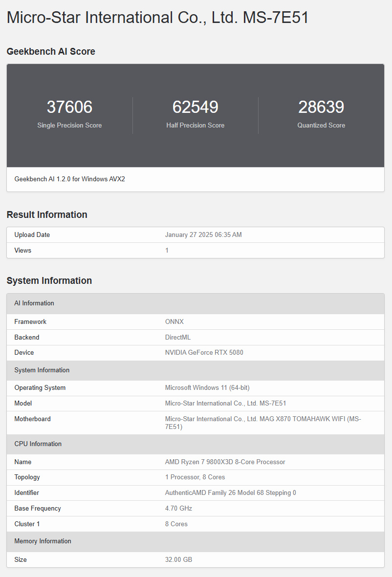
Task: Click the Motherboard row label
Action: pos(32,419)
